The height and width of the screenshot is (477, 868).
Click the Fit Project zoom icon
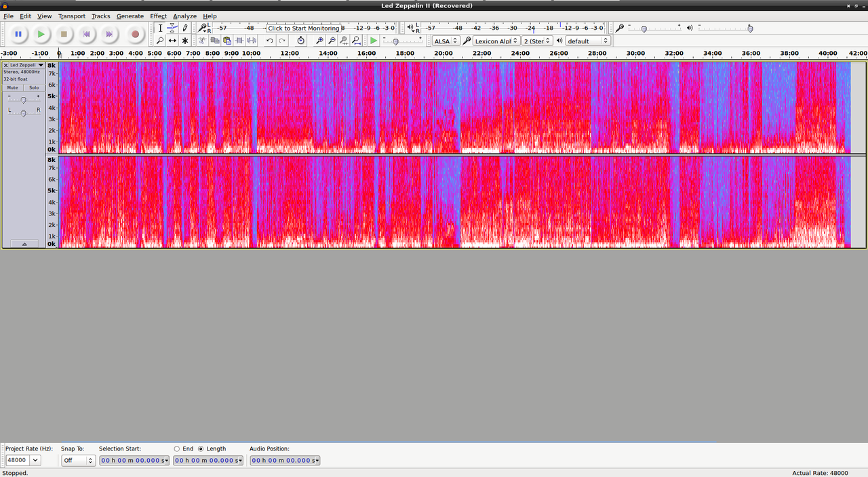(x=356, y=41)
